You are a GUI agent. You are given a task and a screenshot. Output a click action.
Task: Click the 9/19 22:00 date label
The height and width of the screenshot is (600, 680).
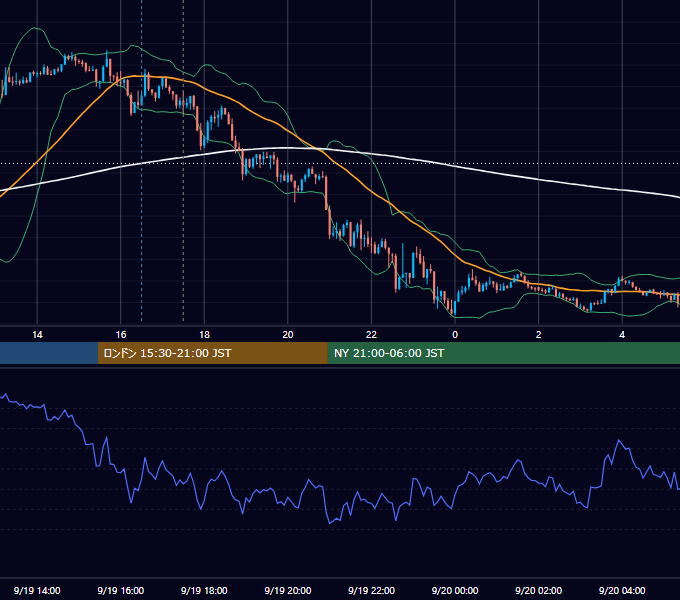(371, 590)
